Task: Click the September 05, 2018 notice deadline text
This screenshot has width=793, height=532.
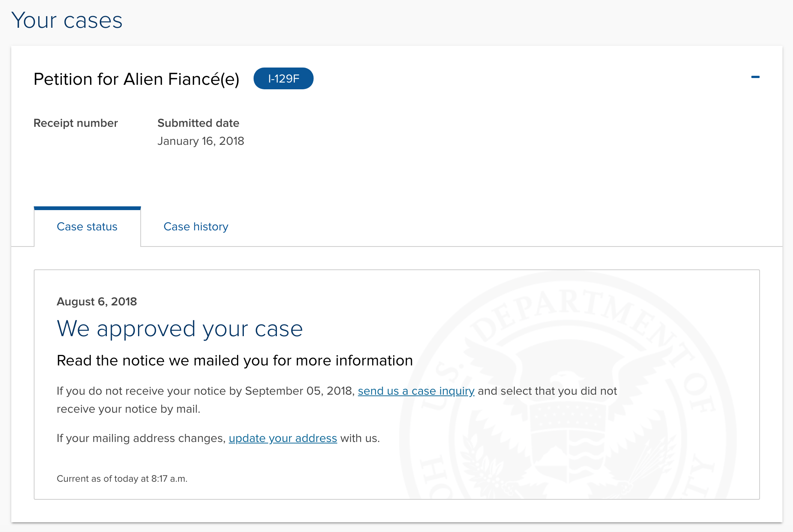Action: point(300,391)
